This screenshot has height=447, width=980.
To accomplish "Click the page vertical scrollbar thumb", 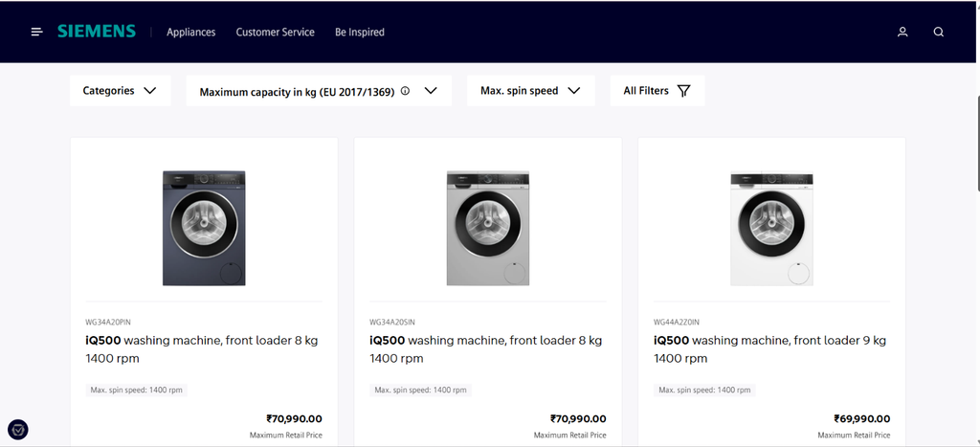I will [x=977, y=144].
